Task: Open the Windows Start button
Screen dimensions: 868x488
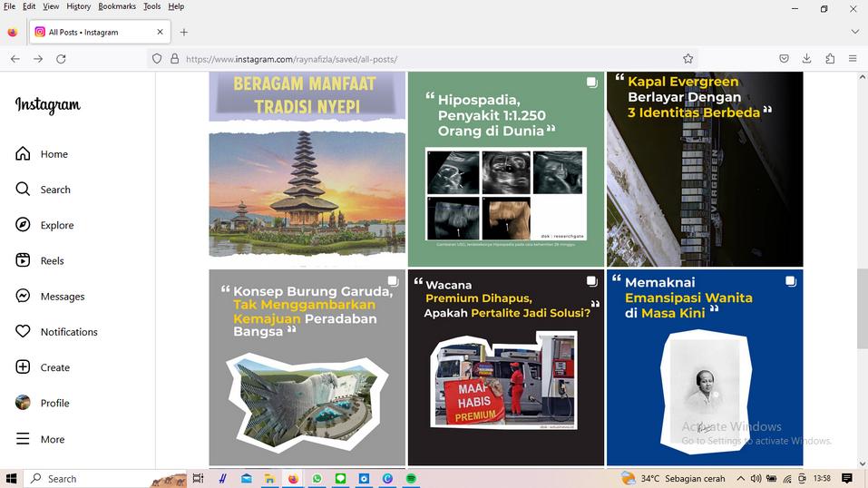Action: coord(11,479)
